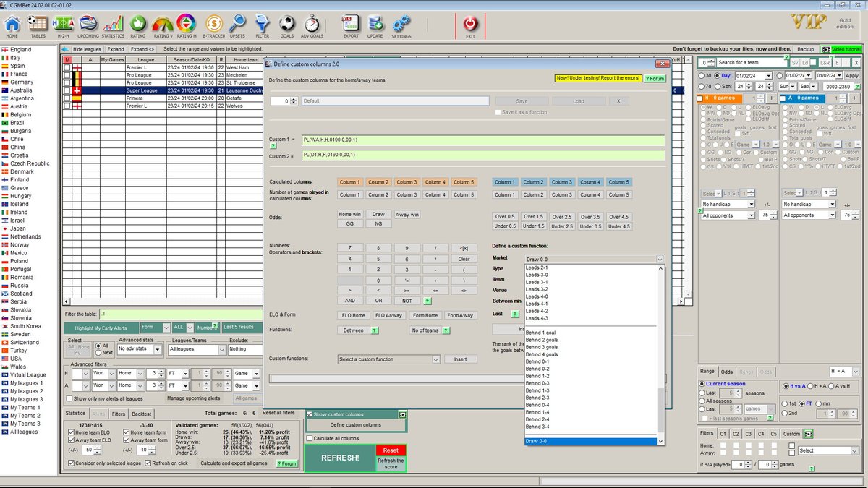Uncheck Show custom columns checkbox
This screenshot has height=488, width=868.
[x=311, y=414]
